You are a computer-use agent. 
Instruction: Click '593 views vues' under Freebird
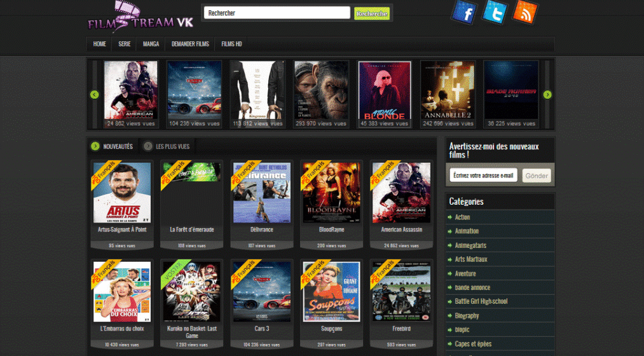pos(401,345)
